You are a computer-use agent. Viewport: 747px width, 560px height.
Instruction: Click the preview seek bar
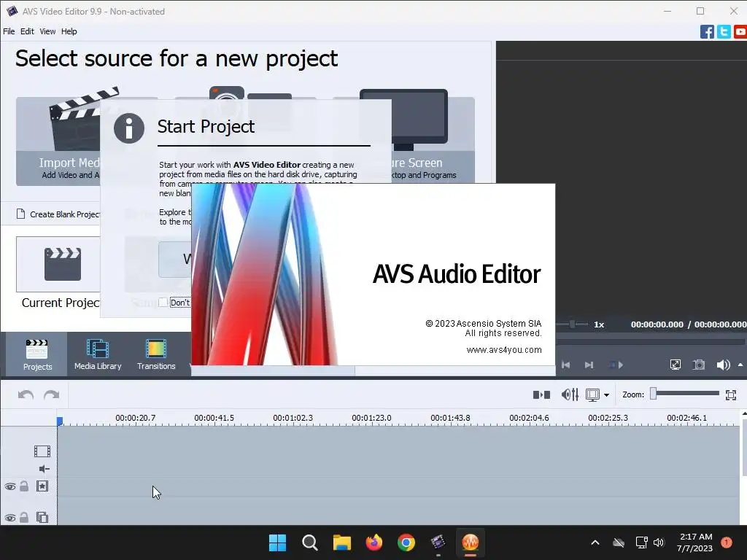tap(650, 341)
